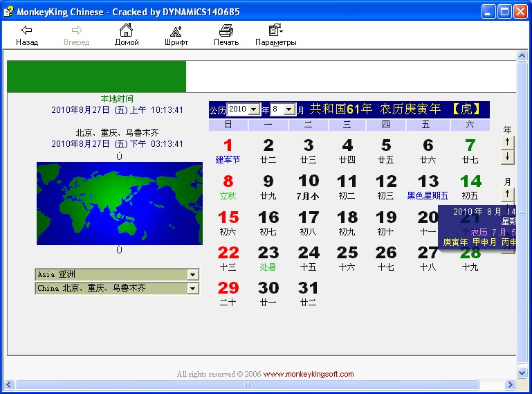Image resolution: width=532 pixels, height=394 pixels.
Task: Click the vertical scrollbar up arrow
Action: [x=522, y=55]
